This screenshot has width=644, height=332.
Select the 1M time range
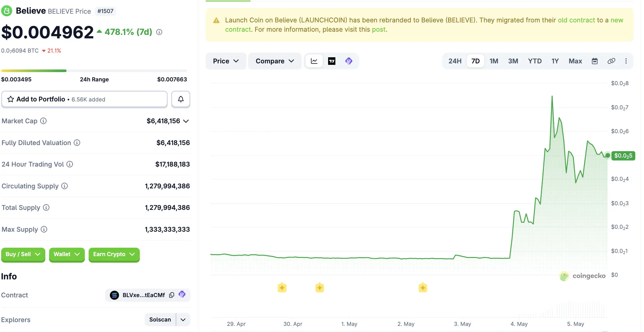tap(494, 61)
